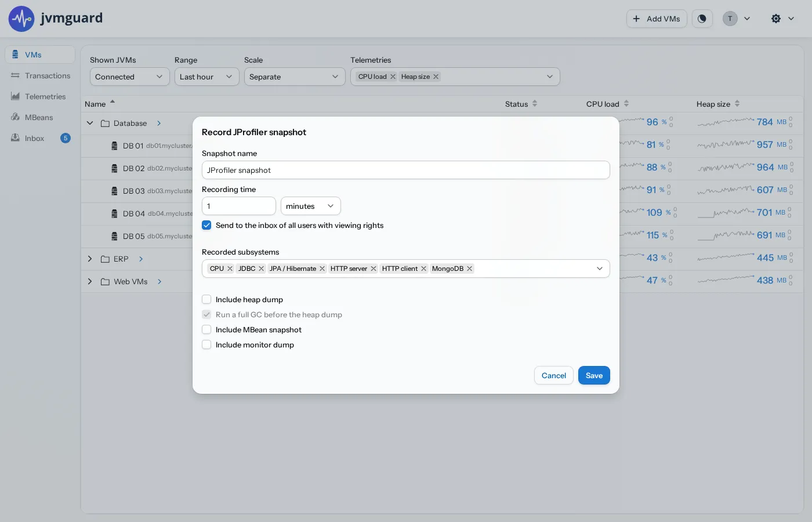
Task: Click the DB 04 CPU load 109 value
Action: [x=654, y=212]
